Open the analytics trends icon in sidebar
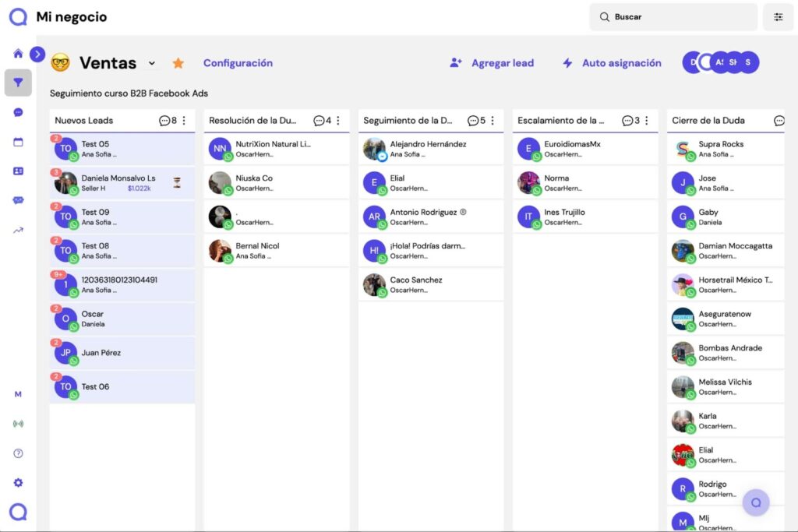This screenshot has height=532, width=798. click(x=18, y=231)
